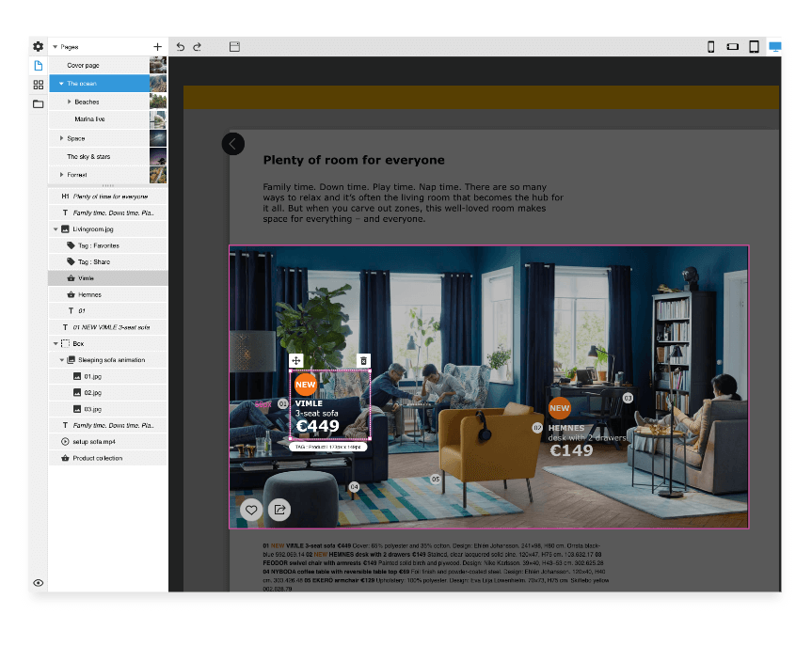This screenshot has width=812, height=646.
Task: Switch to tablet device view
Action: [x=754, y=47]
